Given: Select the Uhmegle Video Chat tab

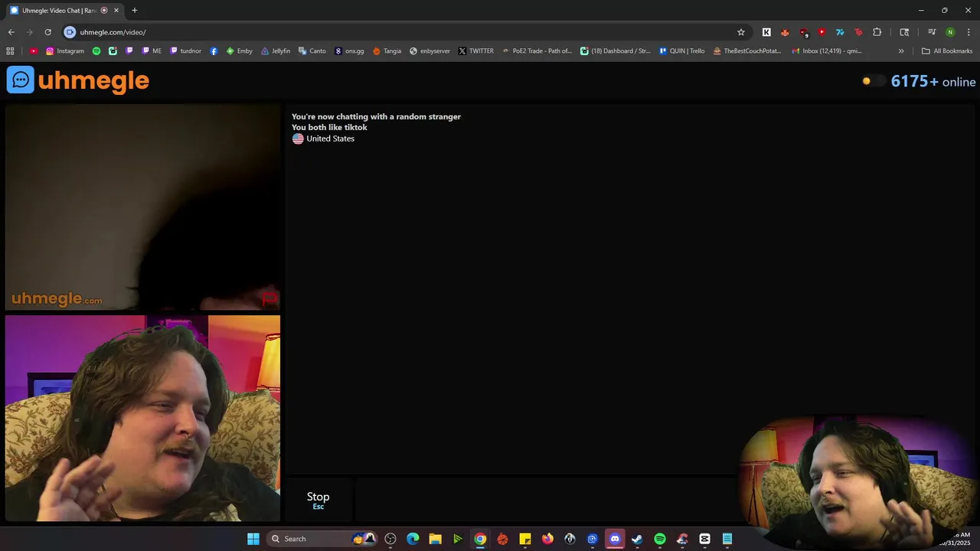Looking at the screenshot, I should point(64,11).
